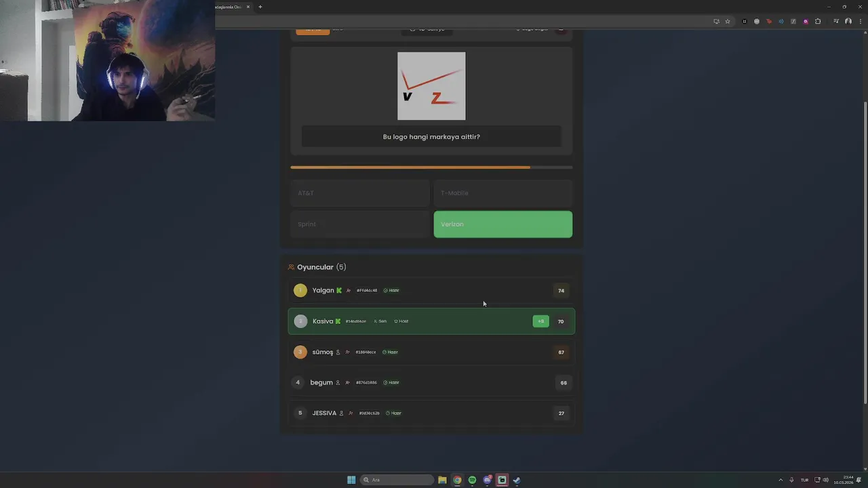Click the TUR keyboard language indicator
Screen dimensions: 868x488
click(x=805, y=480)
